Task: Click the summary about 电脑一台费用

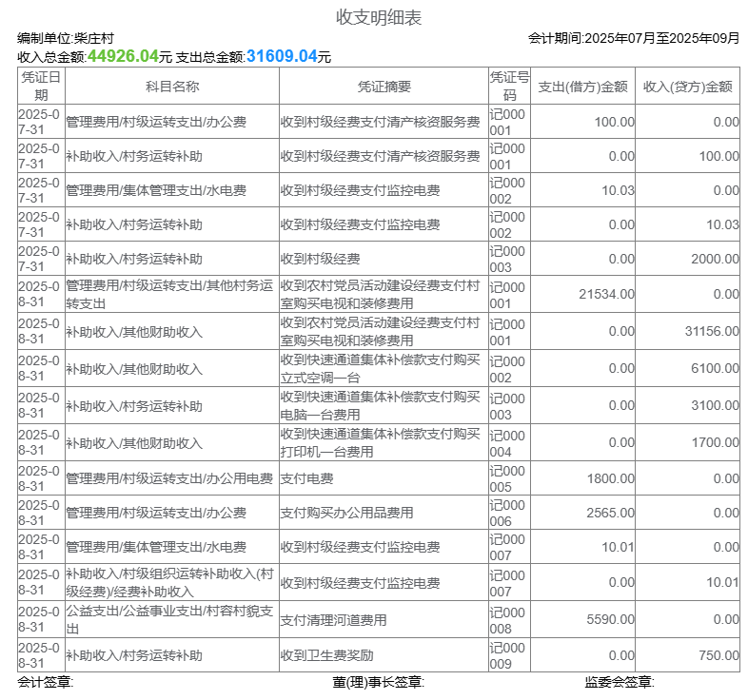Action: [x=380, y=406]
